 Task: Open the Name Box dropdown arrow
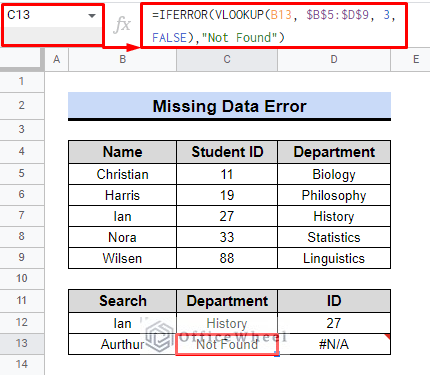(92, 15)
